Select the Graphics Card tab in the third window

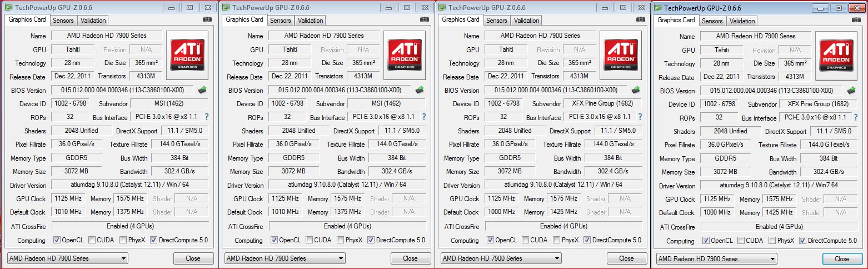pyautogui.click(x=461, y=19)
